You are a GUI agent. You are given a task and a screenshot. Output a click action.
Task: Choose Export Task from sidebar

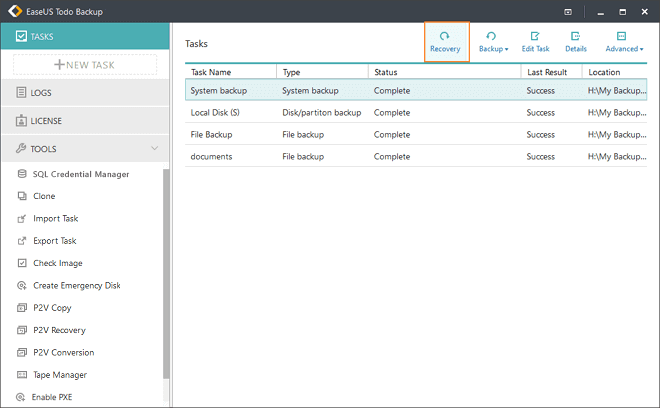point(54,241)
